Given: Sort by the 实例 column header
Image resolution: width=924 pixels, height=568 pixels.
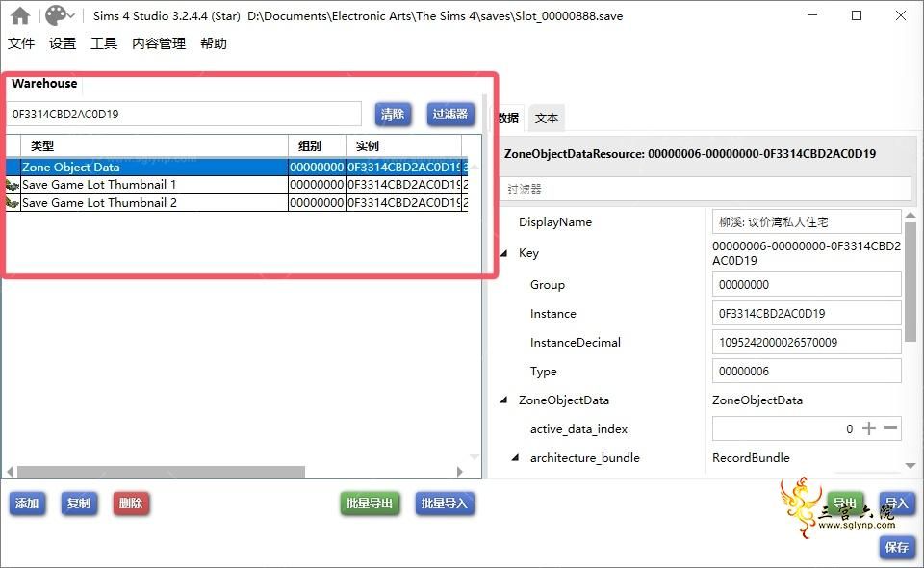Looking at the screenshot, I should [403, 145].
